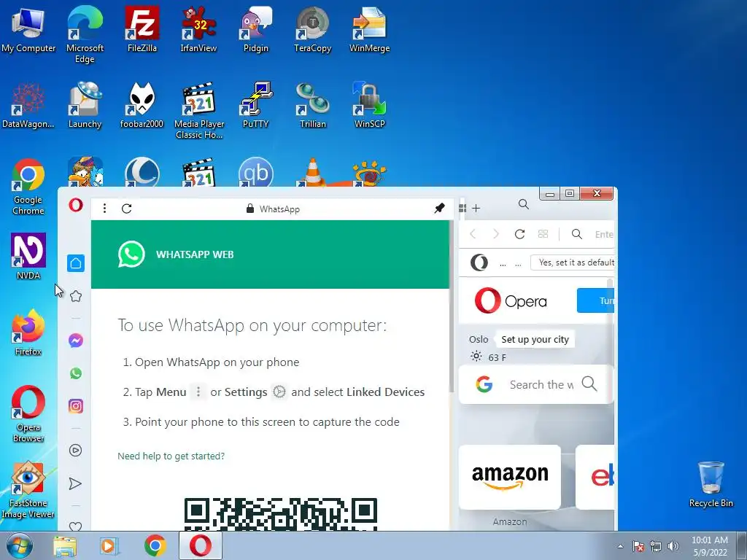Click Opera taskbar button

(x=200, y=545)
